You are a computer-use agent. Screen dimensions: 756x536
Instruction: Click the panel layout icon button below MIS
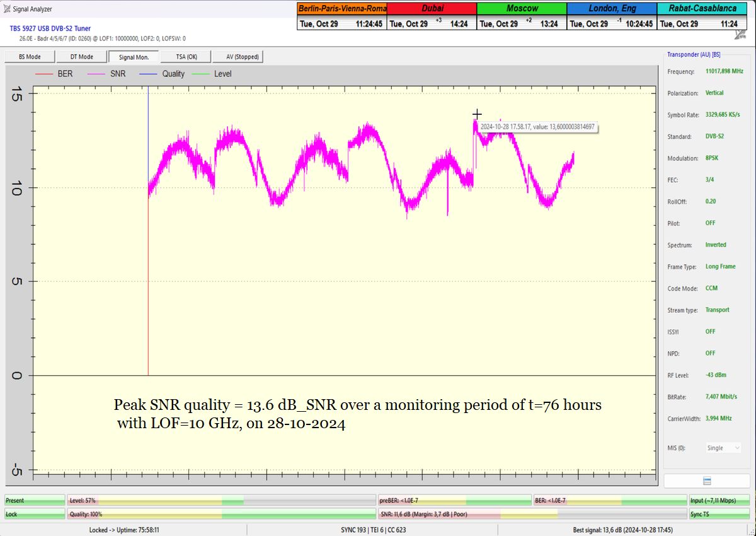[706, 481]
